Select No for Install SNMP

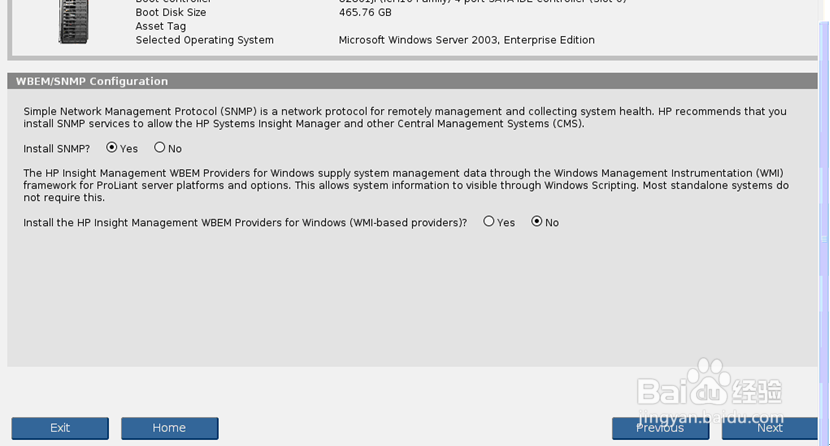[159, 148]
